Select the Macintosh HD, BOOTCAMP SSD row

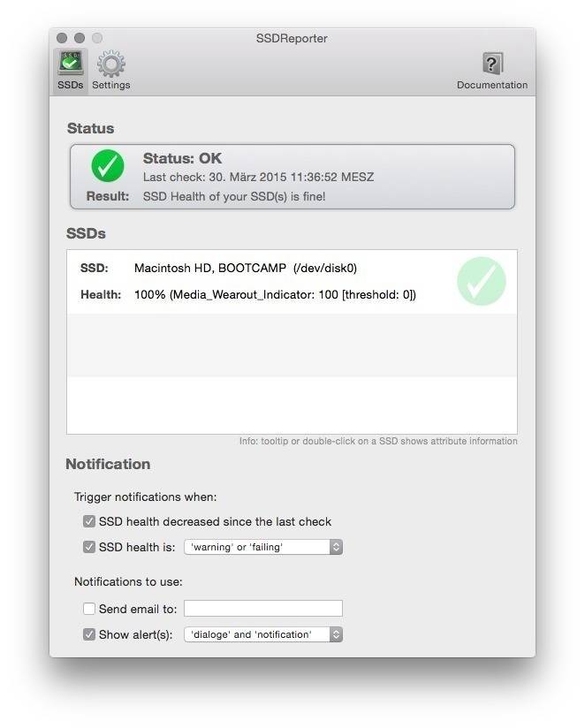292,281
